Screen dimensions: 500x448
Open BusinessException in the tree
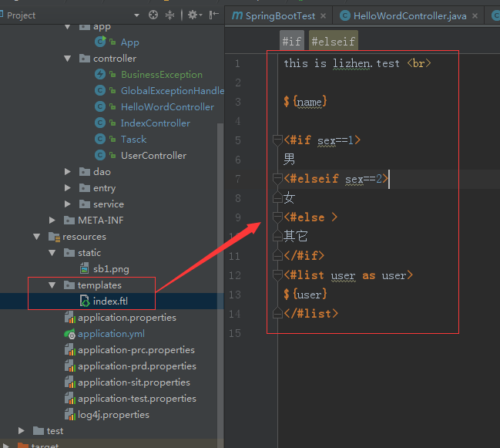[162, 75]
